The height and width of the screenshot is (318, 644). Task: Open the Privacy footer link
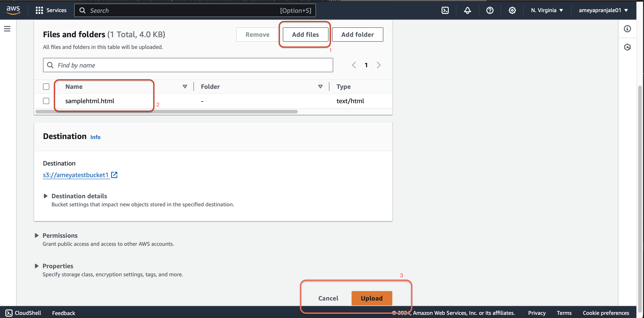click(537, 313)
